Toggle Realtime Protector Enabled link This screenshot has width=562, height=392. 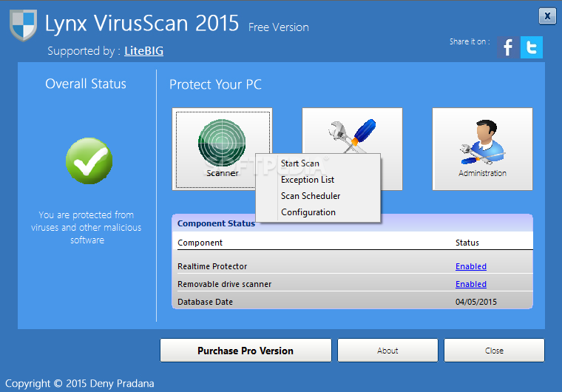(470, 266)
